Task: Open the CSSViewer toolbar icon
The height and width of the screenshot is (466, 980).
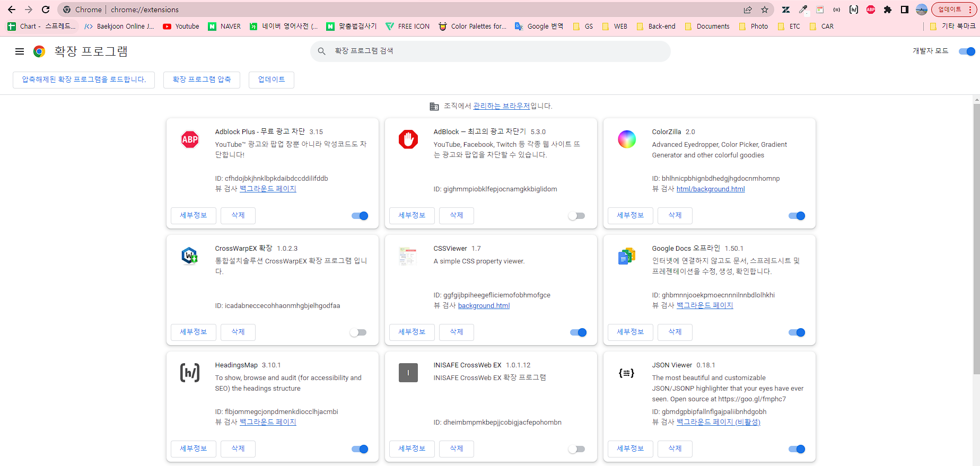Action: [x=820, y=10]
